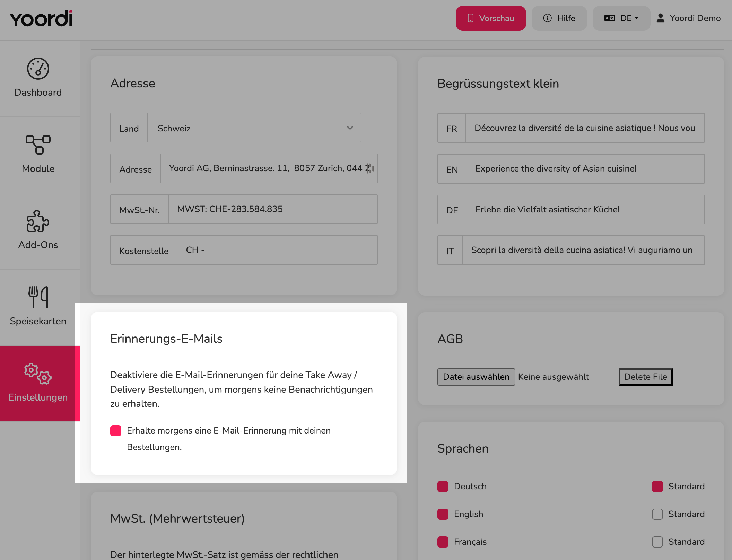Open the Dashboard gauge icon
732x560 pixels.
point(38,69)
